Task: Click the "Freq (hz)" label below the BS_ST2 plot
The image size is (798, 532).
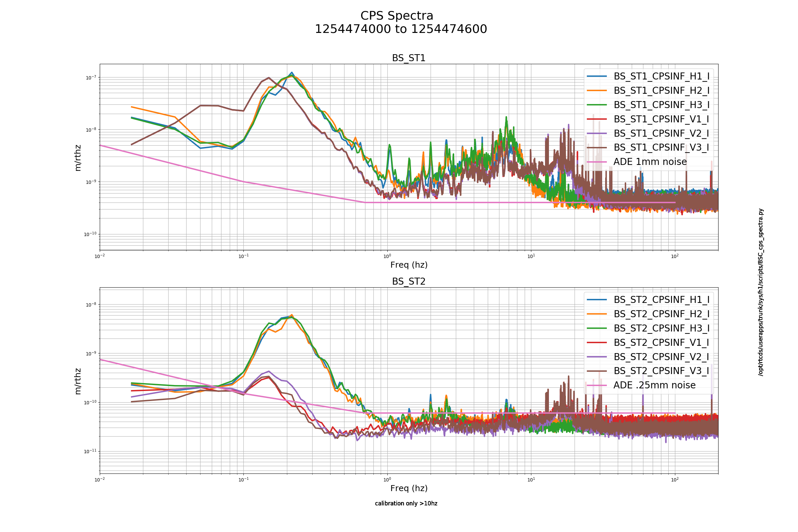Action: pos(409,488)
